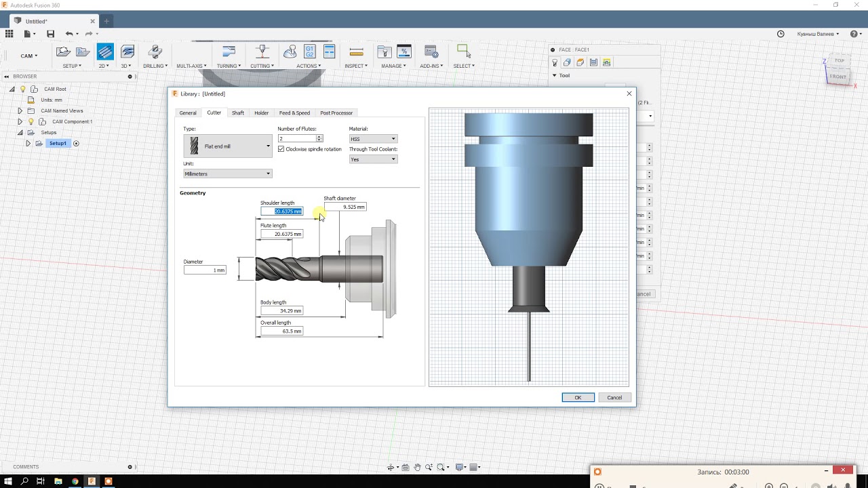This screenshot has width=868, height=488.
Task: Click the New Setup icon in ribbon
Action: [63, 52]
